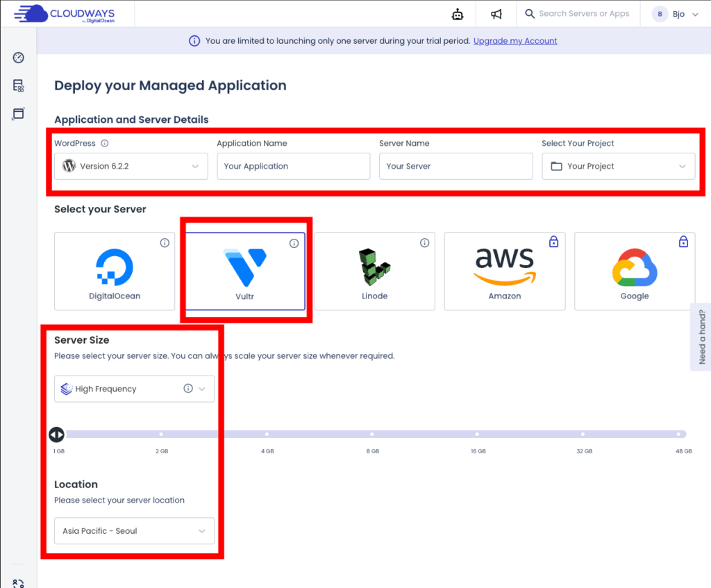Viewport: 711px width, 588px height.
Task: Open the team members icon in sidebar
Action: (x=19, y=583)
